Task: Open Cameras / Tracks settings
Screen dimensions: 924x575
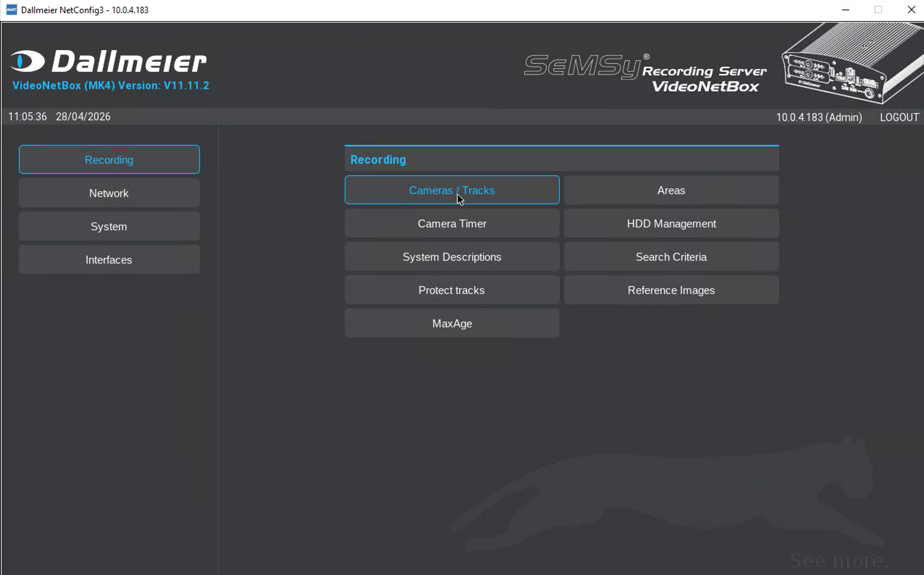Action: point(452,190)
